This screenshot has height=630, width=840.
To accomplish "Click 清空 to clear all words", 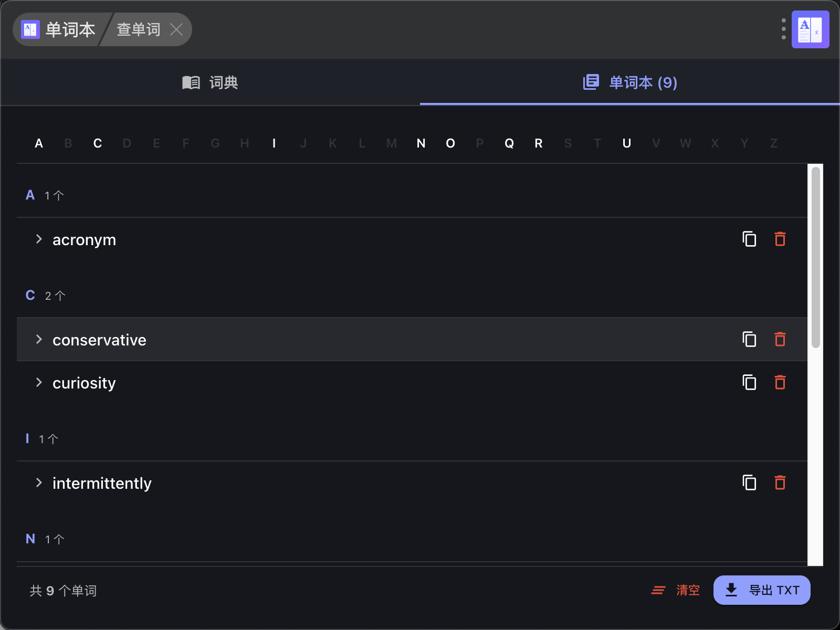I will (x=676, y=590).
